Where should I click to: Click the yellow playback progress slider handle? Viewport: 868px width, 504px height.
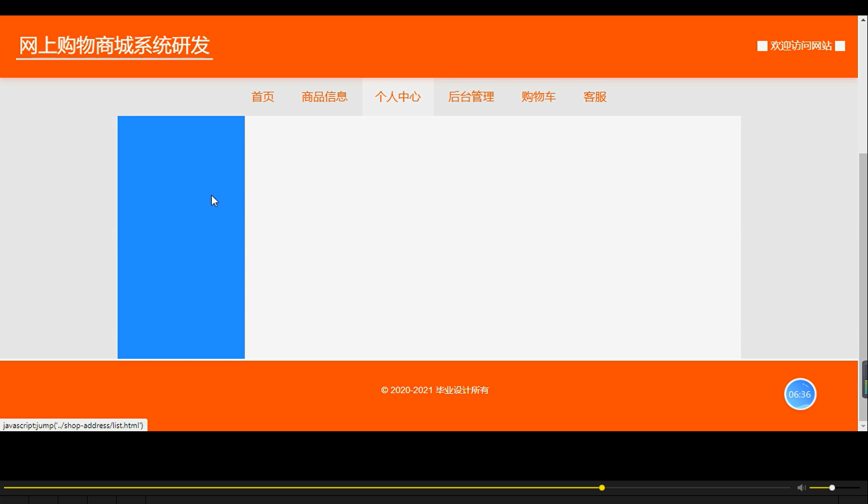(601, 487)
